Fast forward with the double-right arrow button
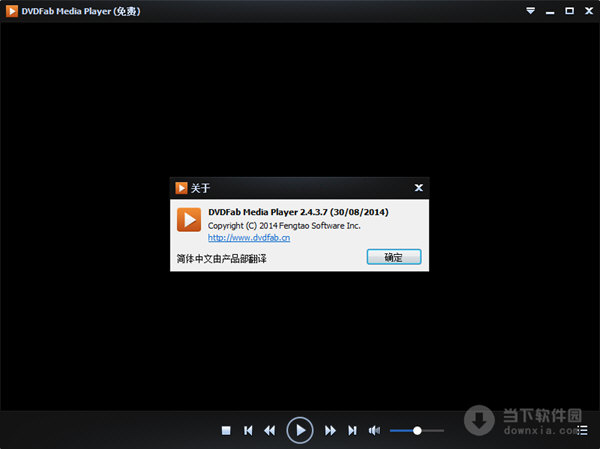 pyautogui.click(x=330, y=431)
